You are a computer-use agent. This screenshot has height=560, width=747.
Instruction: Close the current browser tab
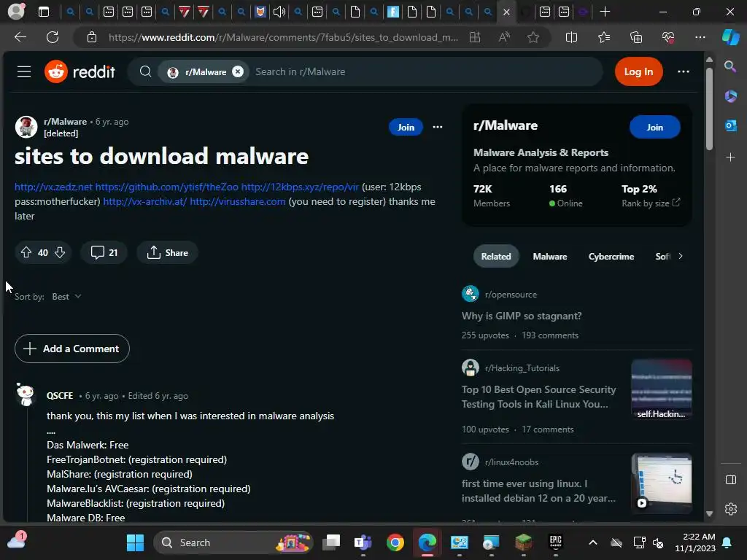pyautogui.click(x=506, y=12)
